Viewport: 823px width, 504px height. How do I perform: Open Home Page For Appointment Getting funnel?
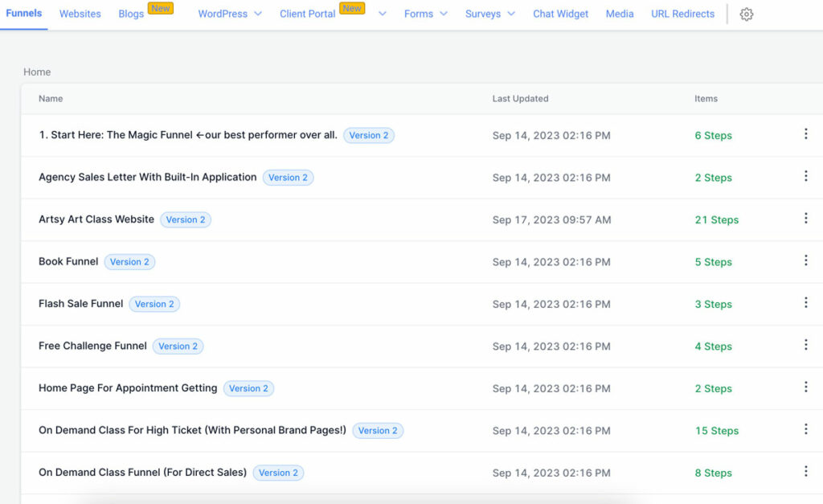point(128,388)
